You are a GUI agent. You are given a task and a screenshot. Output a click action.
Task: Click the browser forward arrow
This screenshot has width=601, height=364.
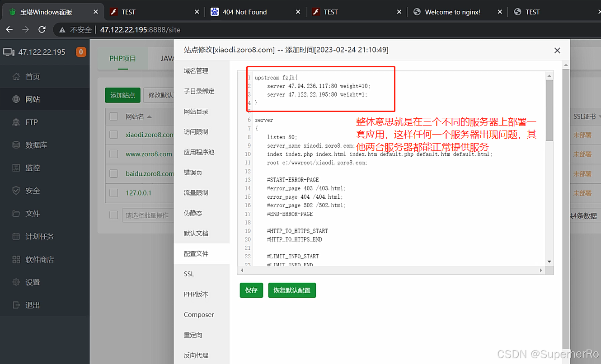tap(26, 30)
